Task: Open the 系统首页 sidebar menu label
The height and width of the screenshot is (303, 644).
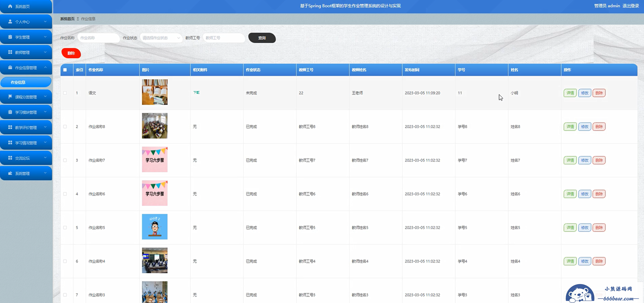Action: tap(22, 7)
